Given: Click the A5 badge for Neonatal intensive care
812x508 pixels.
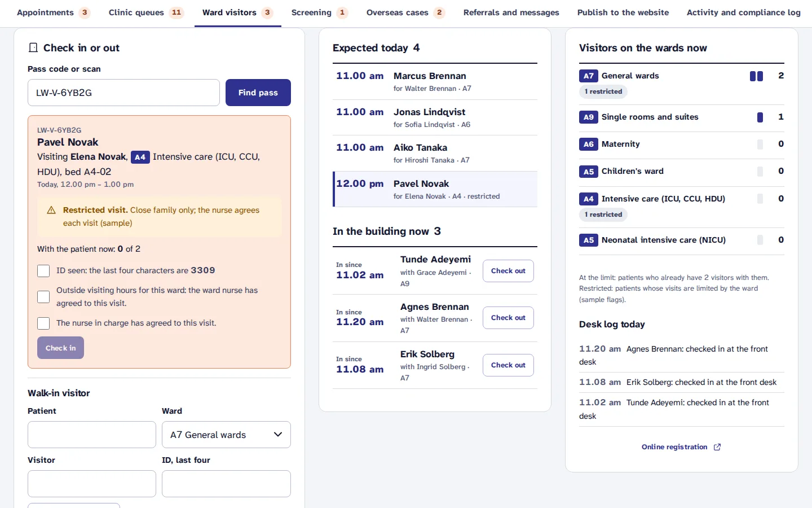Looking at the screenshot, I should 588,240.
